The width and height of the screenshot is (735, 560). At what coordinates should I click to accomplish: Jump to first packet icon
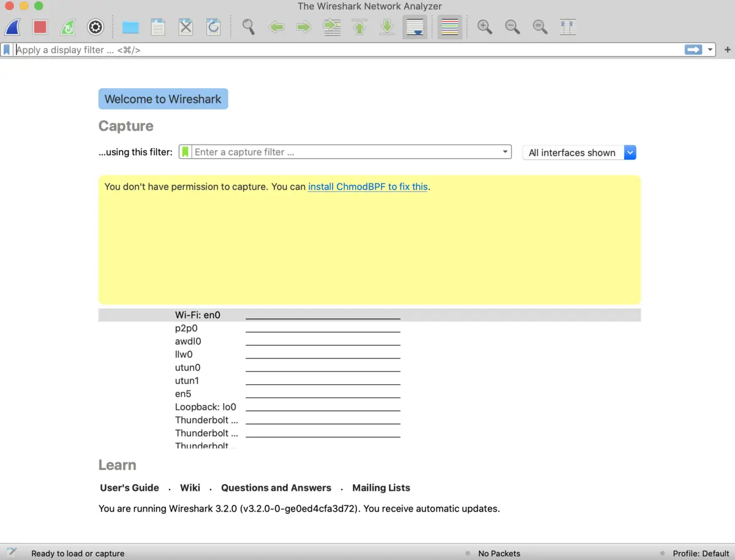(360, 27)
